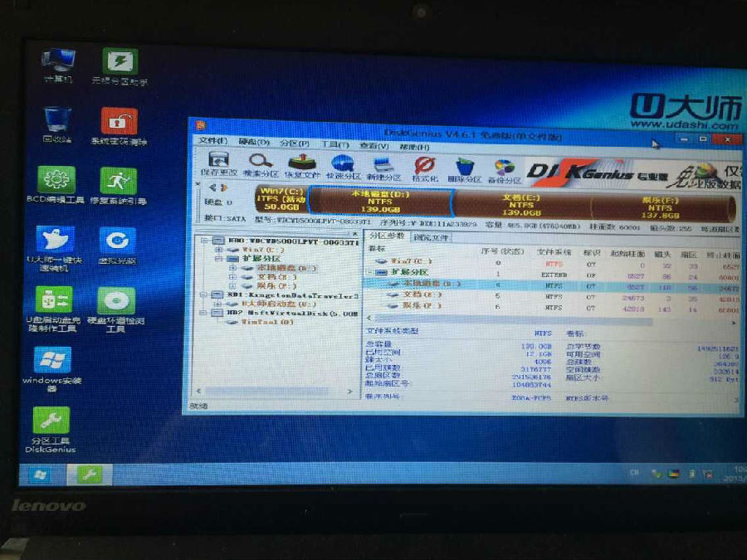
Task: Click the partition table horizontal scrollbar
Action: point(553,321)
